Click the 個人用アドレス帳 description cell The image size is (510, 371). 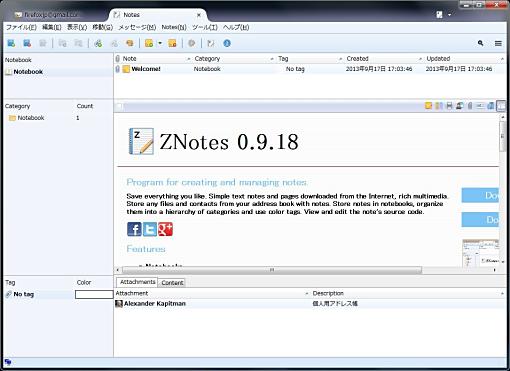(x=335, y=304)
